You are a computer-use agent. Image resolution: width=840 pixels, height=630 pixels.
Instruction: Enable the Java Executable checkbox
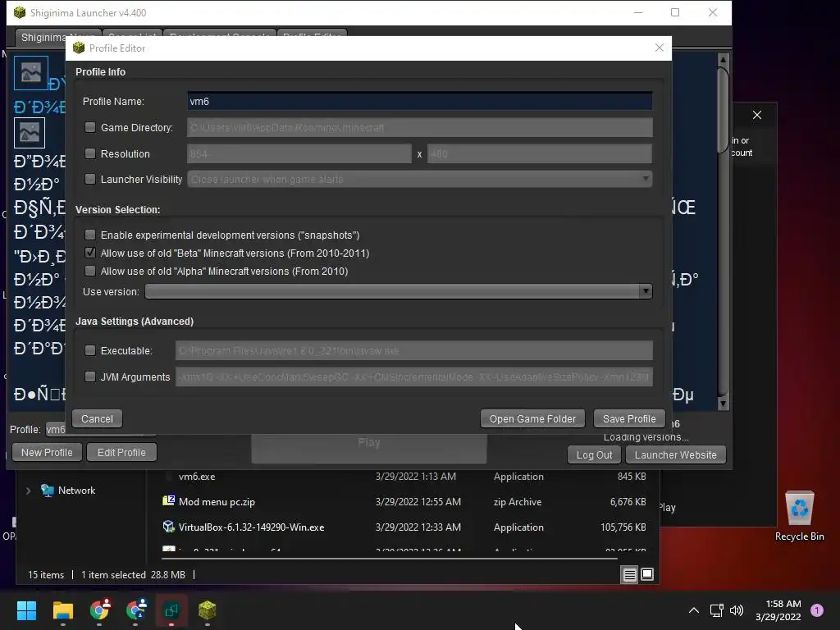tap(90, 350)
